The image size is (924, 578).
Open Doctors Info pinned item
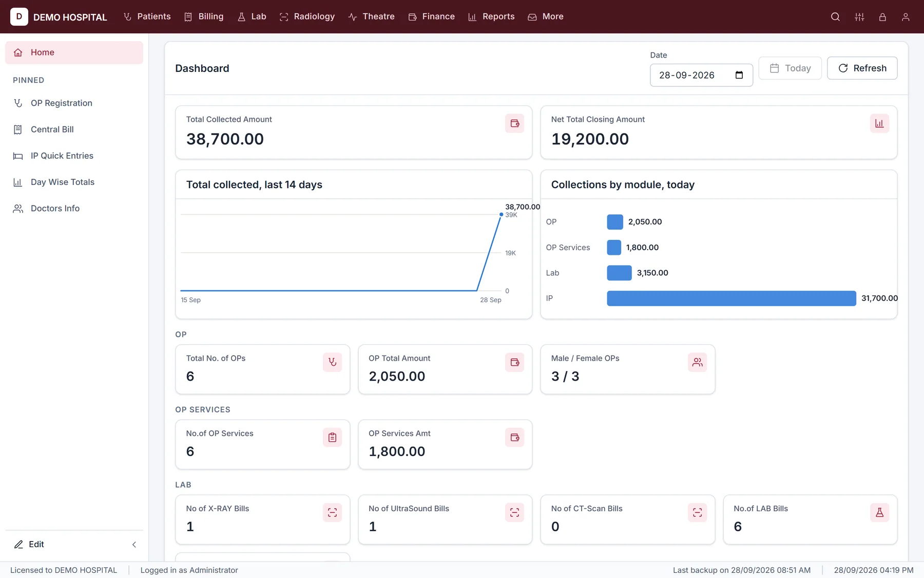click(x=74, y=208)
